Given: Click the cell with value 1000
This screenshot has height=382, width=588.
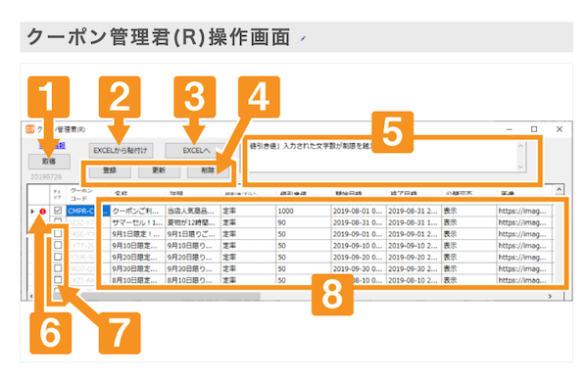Looking at the screenshot, I should (x=303, y=211).
